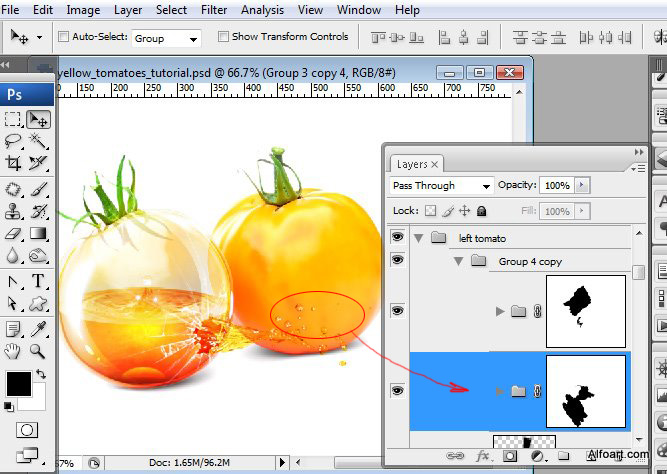Open the layer style fx menu
The width and height of the screenshot is (667, 474).
[483, 457]
